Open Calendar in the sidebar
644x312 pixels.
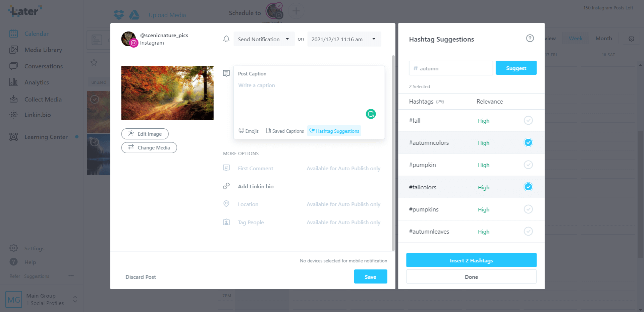36,34
